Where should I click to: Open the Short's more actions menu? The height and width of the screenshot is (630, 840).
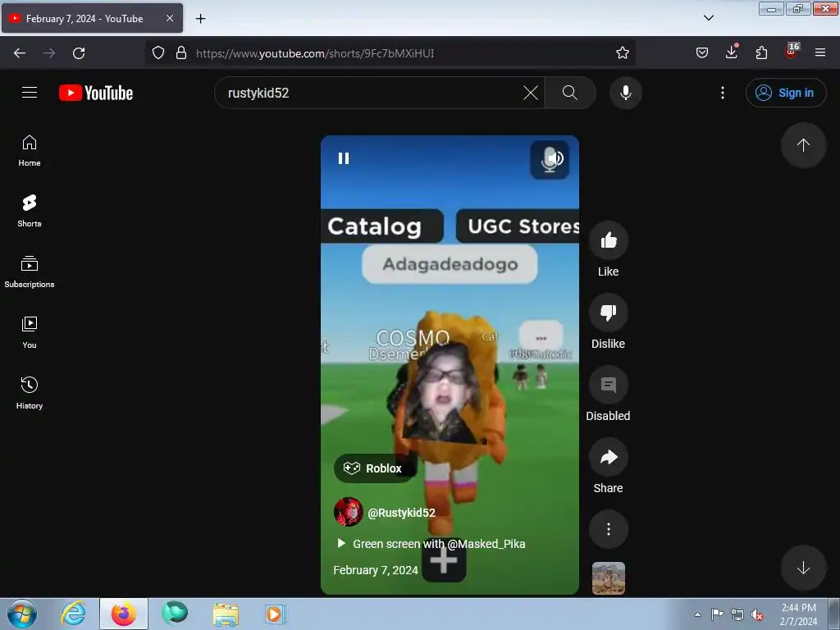click(608, 529)
